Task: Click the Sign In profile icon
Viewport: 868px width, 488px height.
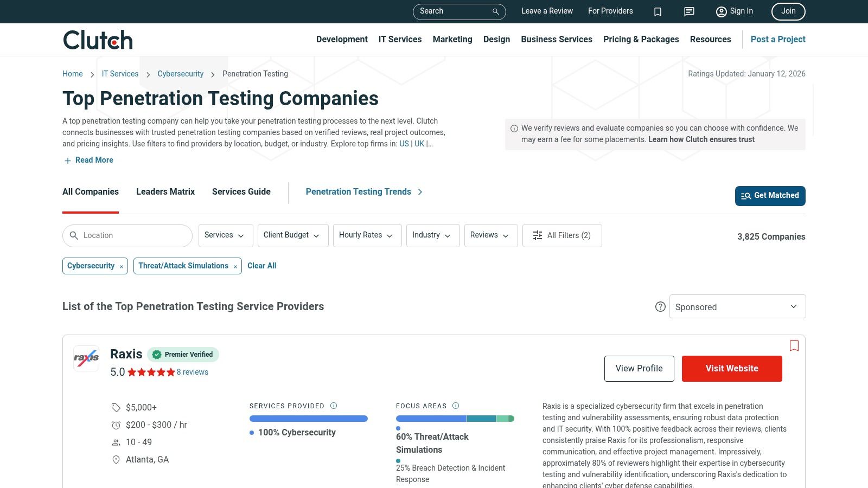Action: 722,11
